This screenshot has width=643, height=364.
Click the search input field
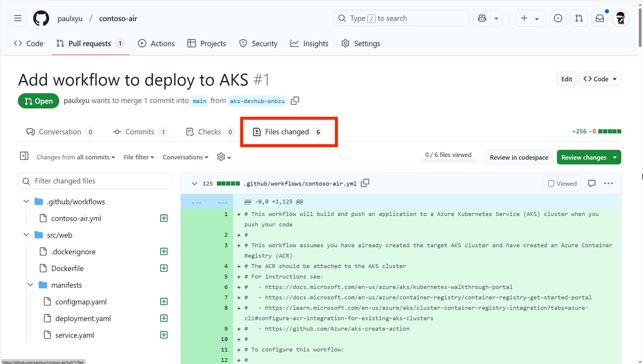pyautogui.click(x=401, y=18)
